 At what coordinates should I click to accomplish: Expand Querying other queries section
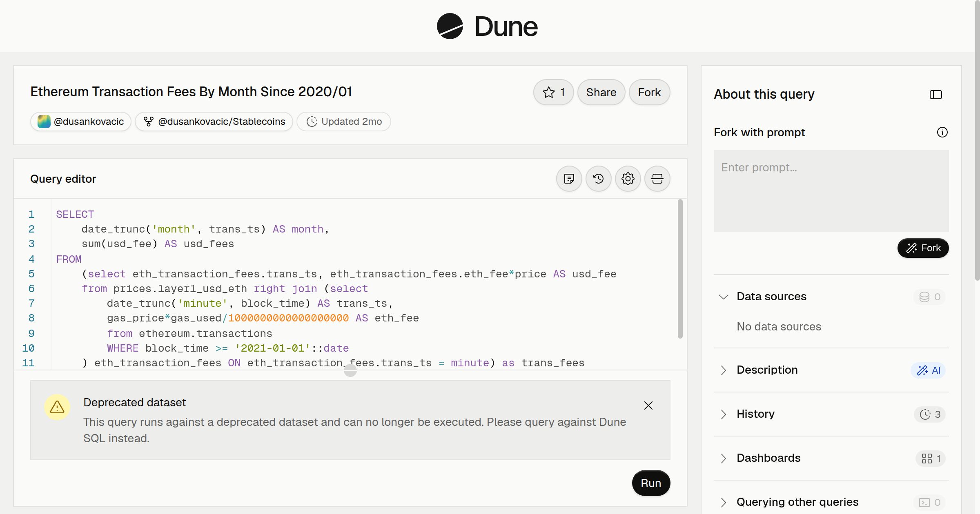coord(723,502)
